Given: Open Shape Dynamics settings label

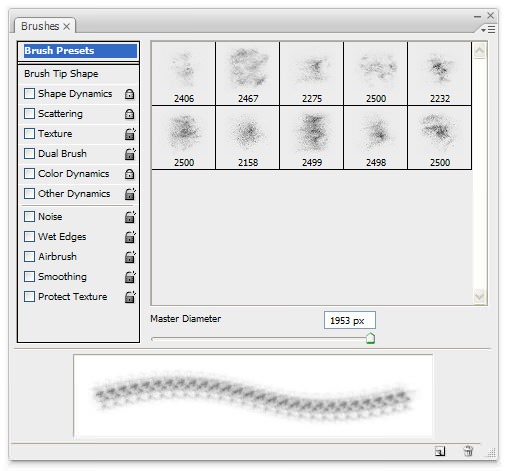Looking at the screenshot, I should click(x=75, y=94).
